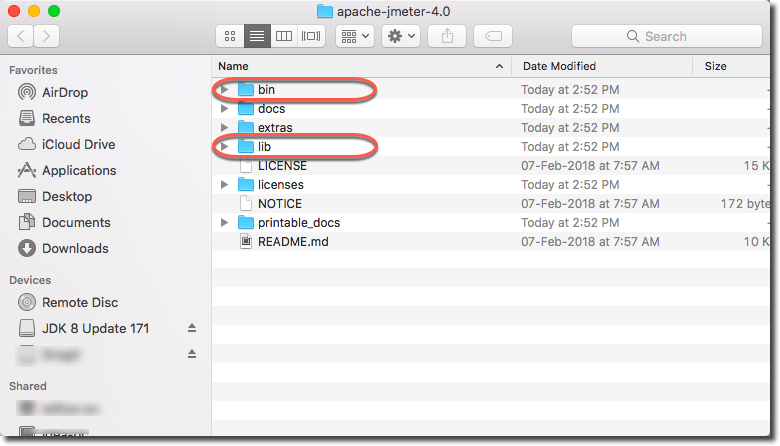Eject the JDK 8 Update 171 disk
The height and width of the screenshot is (446, 780).
pyautogui.click(x=192, y=328)
